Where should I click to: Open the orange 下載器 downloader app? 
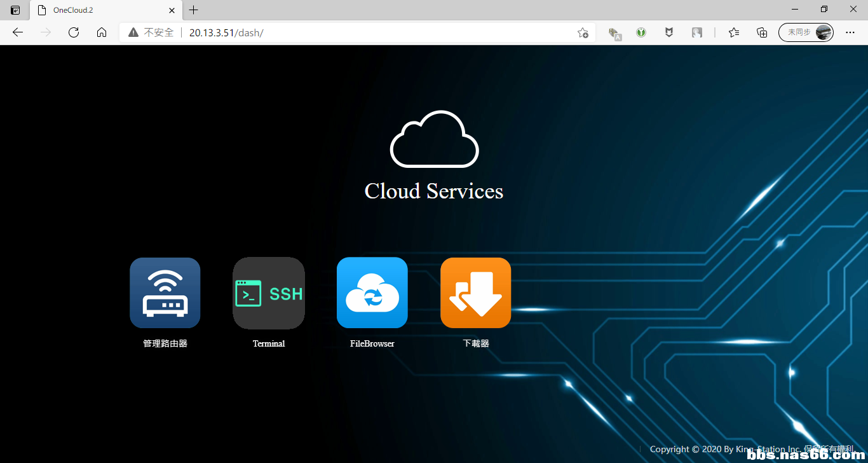click(475, 293)
